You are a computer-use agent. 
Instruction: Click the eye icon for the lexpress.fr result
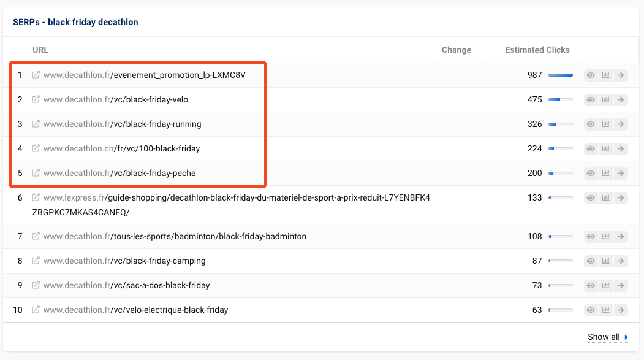(591, 198)
